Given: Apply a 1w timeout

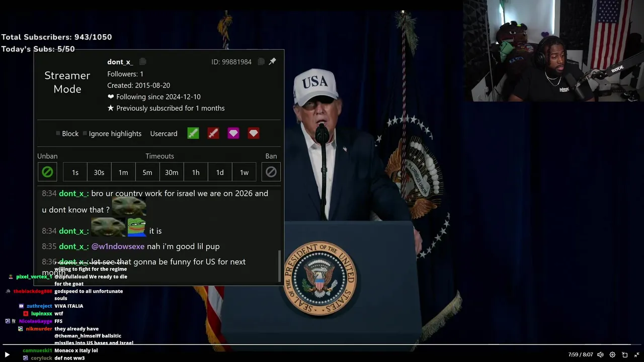Looking at the screenshot, I should (244, 172).
